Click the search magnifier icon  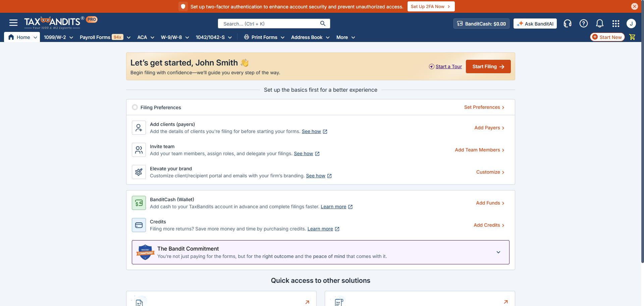click(323, 24)
